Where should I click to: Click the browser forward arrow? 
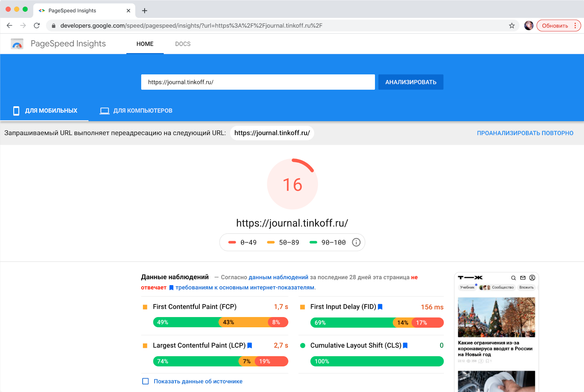(x=23, y=26)
